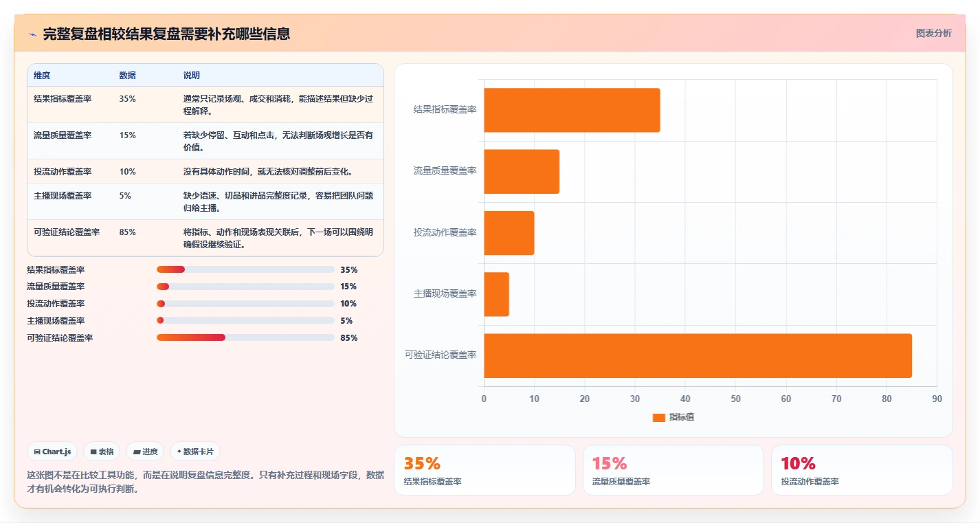The height and width of the screenshot is (523, 980).
Task: Click table cell 可验证结论覆盖率
Action: tap(67, 232)
